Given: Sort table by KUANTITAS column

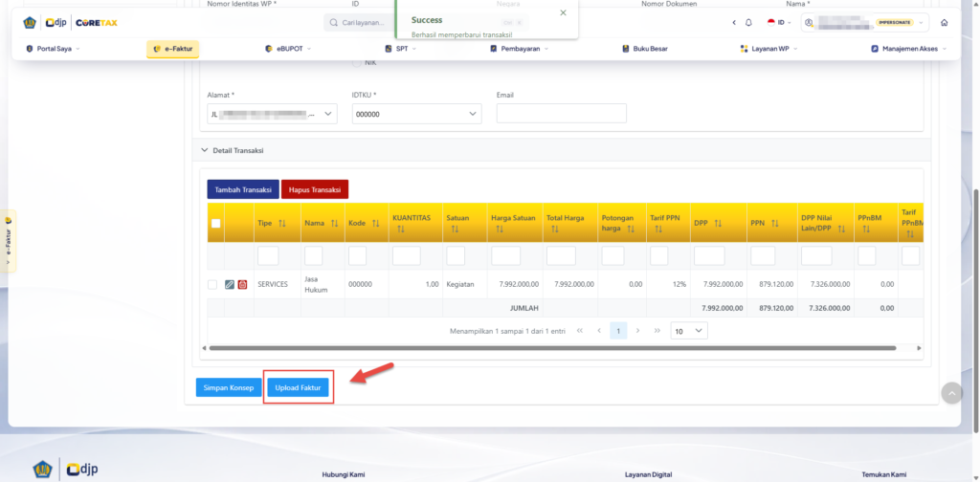Looking at the screenshot, I should [x=401, y=230].
